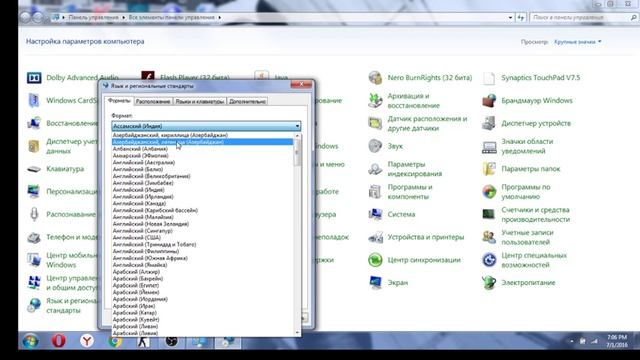Choose Английский (Тринидад и Тобаго) from the list
This screenshot has height=360, width=640.
(x=202, y=244)
